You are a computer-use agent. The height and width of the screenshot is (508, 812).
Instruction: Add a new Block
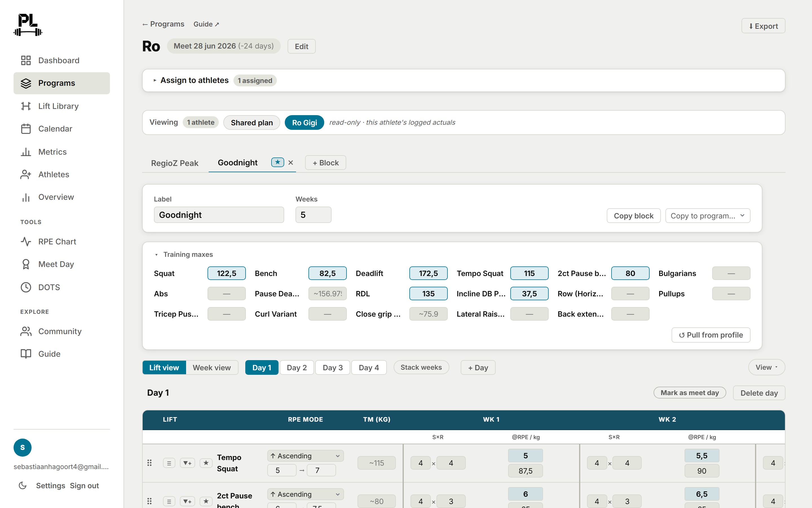point(325,163)
